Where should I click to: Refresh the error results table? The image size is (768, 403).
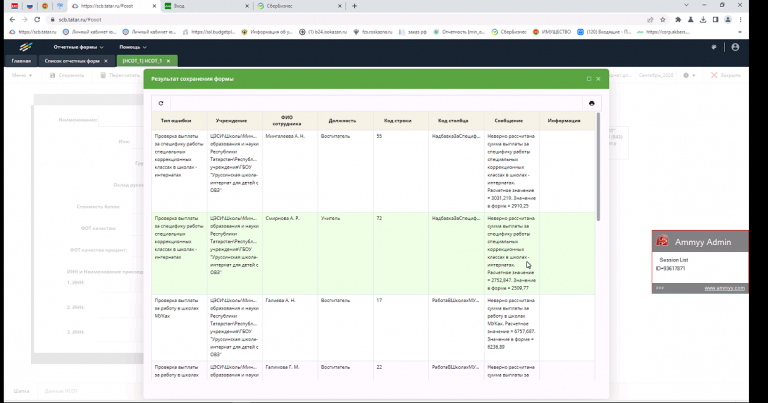tap(161, 103)
